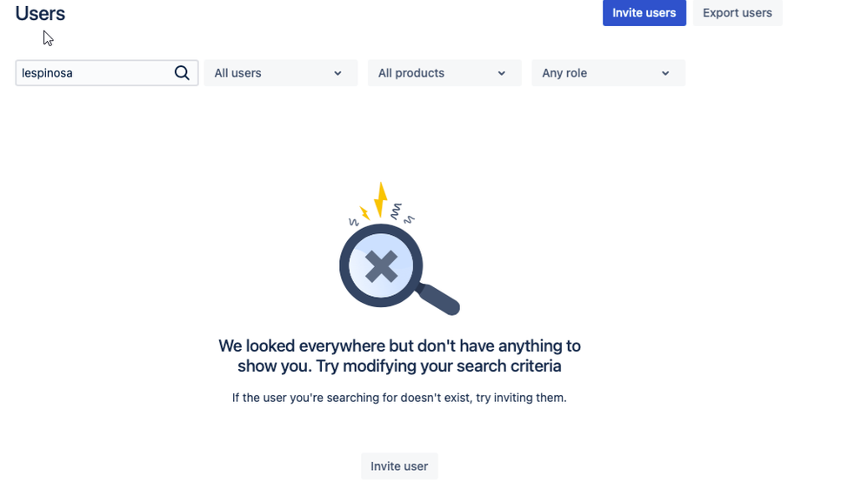Click the chevron arrow on All products
This screenshot has width=868, height=483.
click(502, 73)
